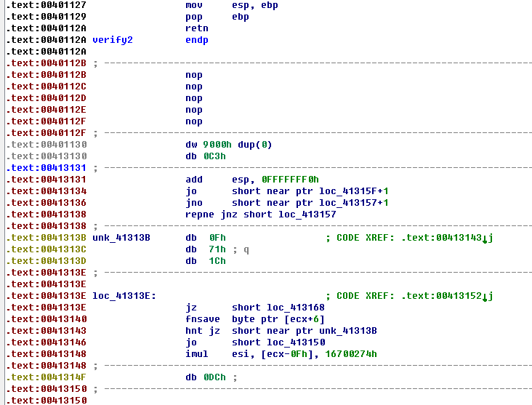Click nop at address .text:0040112C
The width and height of the screenshot is (532, 405).
tap(194, 87)
